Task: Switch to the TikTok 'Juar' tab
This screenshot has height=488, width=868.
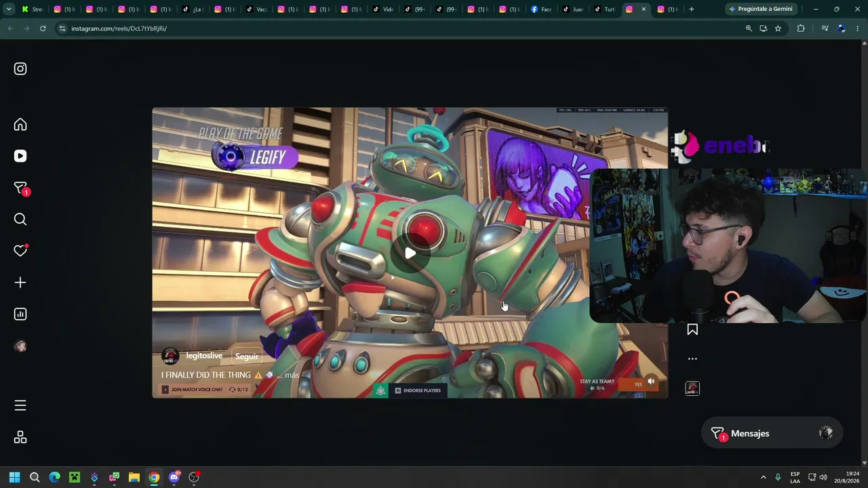Action: click(573, 9)
